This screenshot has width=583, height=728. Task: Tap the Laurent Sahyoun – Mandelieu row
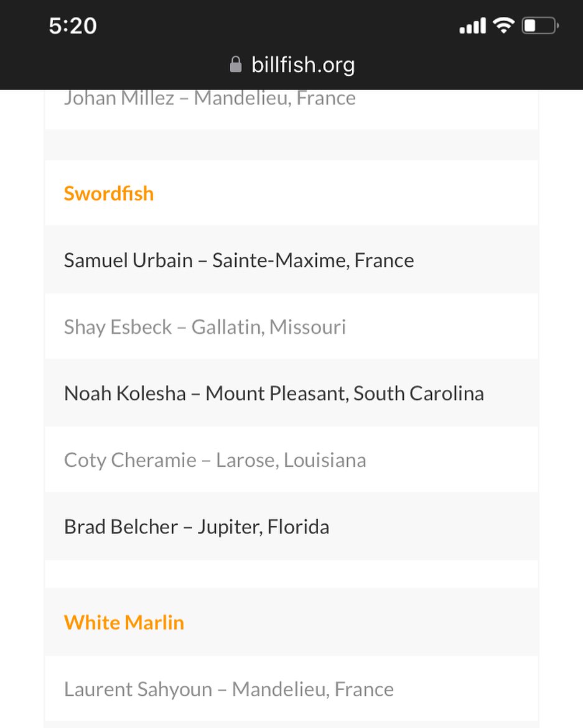tap(228, 689)
